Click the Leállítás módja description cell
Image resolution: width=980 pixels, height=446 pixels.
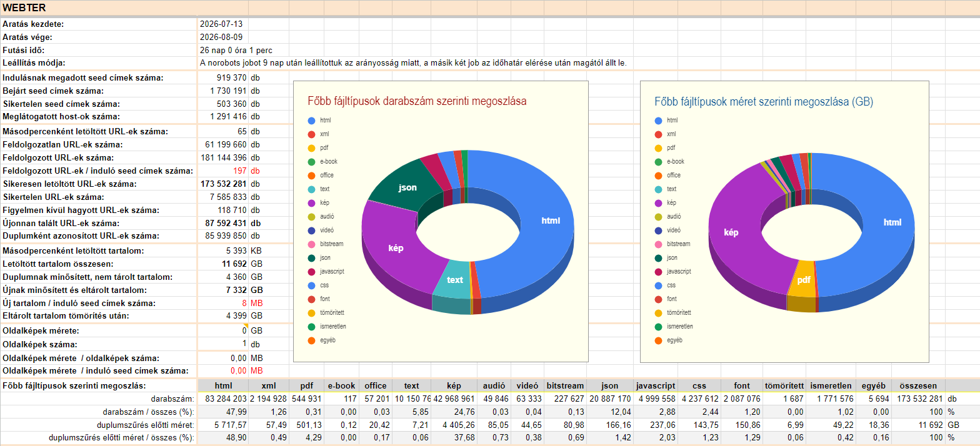pyautogui.click(x=412, y=63)
